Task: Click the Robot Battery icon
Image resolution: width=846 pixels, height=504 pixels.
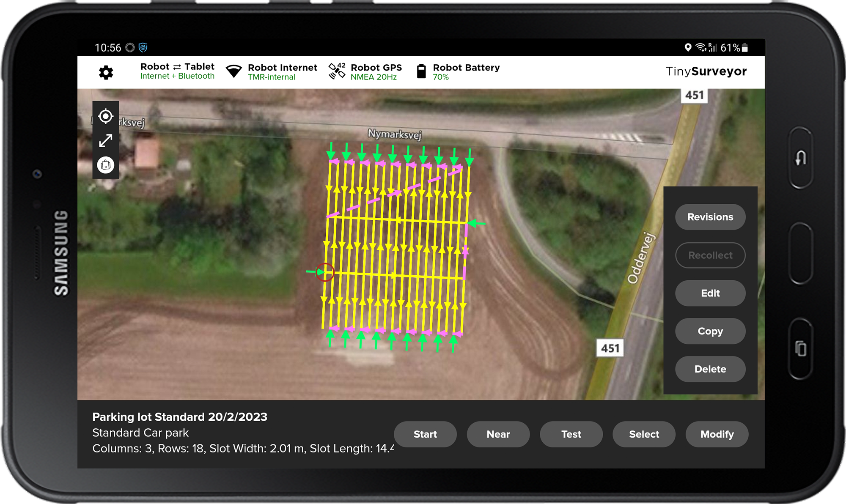Action: coord(421,71)
